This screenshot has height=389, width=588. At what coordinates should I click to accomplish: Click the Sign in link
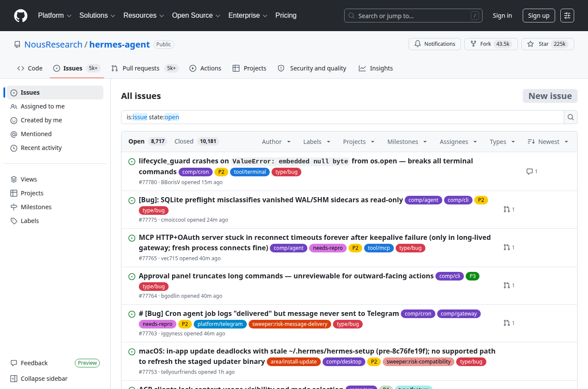point(502,16)
